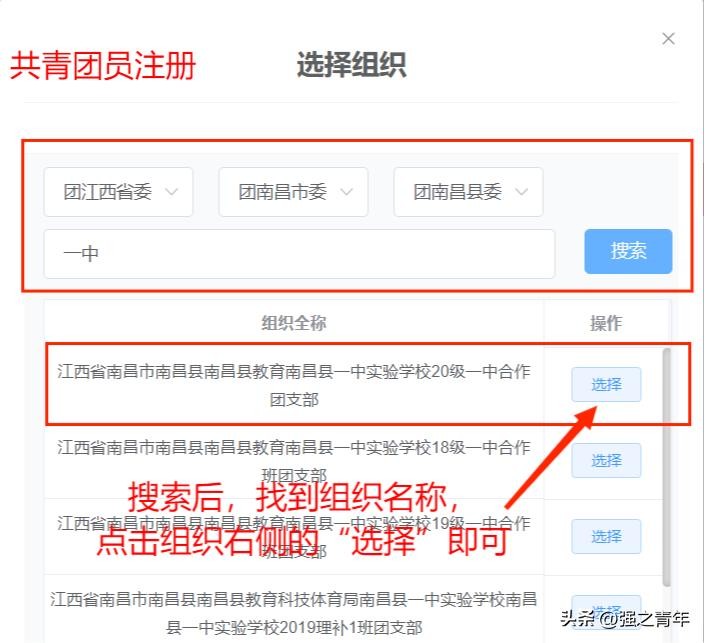The height and width of the screenshot is (643, 705).
Task: Click the chevron arrow in 团南昌县委 box
Action: click(x=521, y=192)
